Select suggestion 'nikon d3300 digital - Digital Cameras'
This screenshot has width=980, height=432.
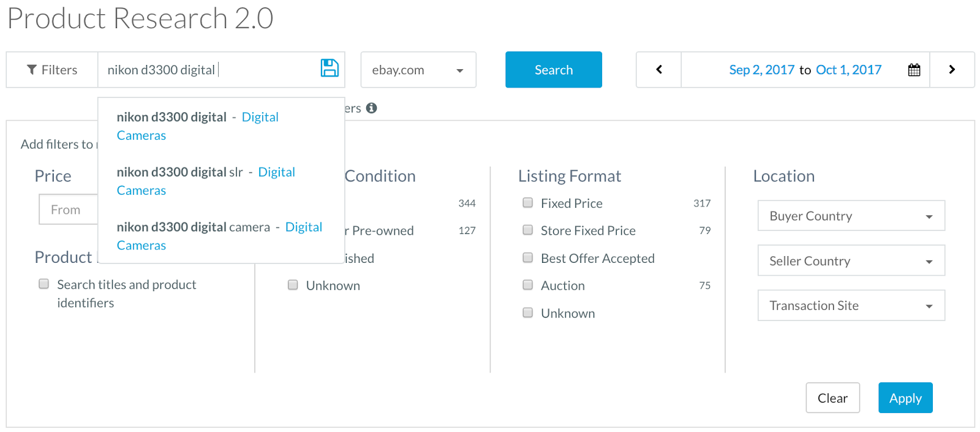(221, 126)
